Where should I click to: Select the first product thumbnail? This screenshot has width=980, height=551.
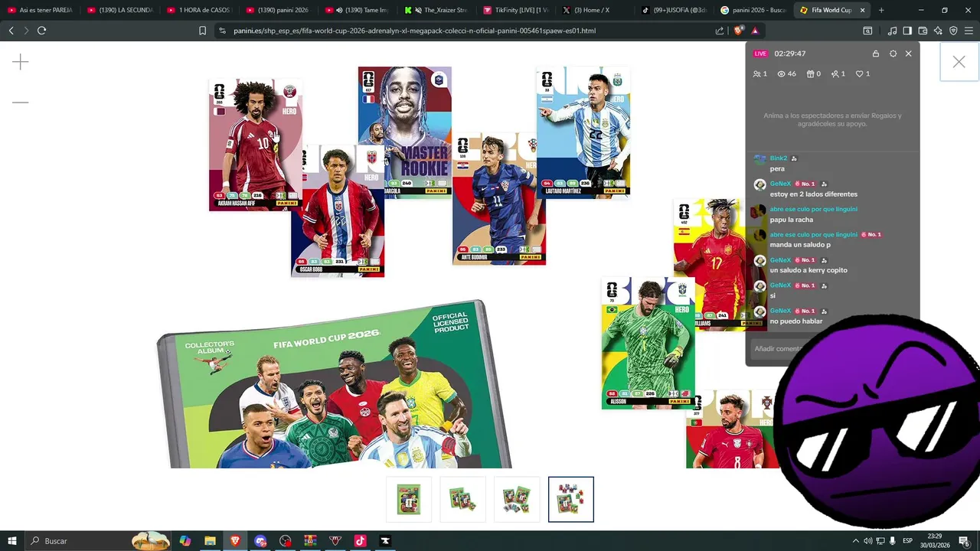(409, 499)
